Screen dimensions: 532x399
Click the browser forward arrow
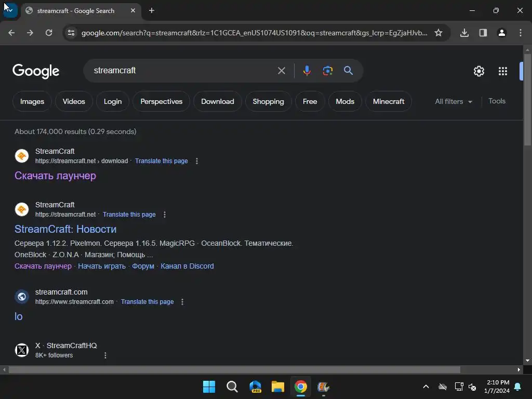click(30, 33)
